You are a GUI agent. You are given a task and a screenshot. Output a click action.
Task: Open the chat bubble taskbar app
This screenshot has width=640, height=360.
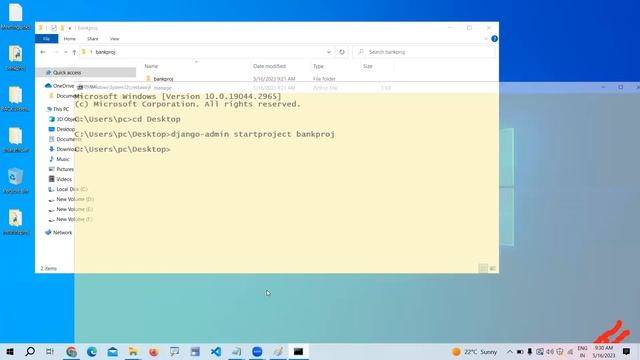pyautogui.click(x=174, y=351)
